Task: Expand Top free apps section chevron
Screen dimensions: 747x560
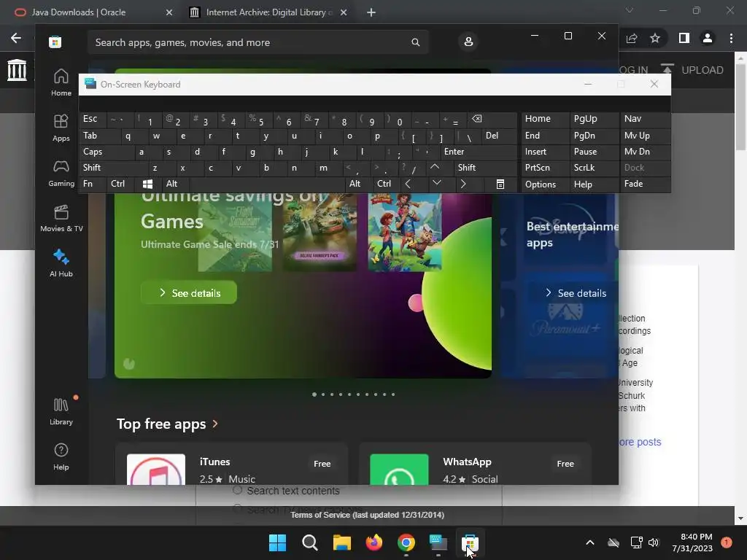Action: [215, 424]
